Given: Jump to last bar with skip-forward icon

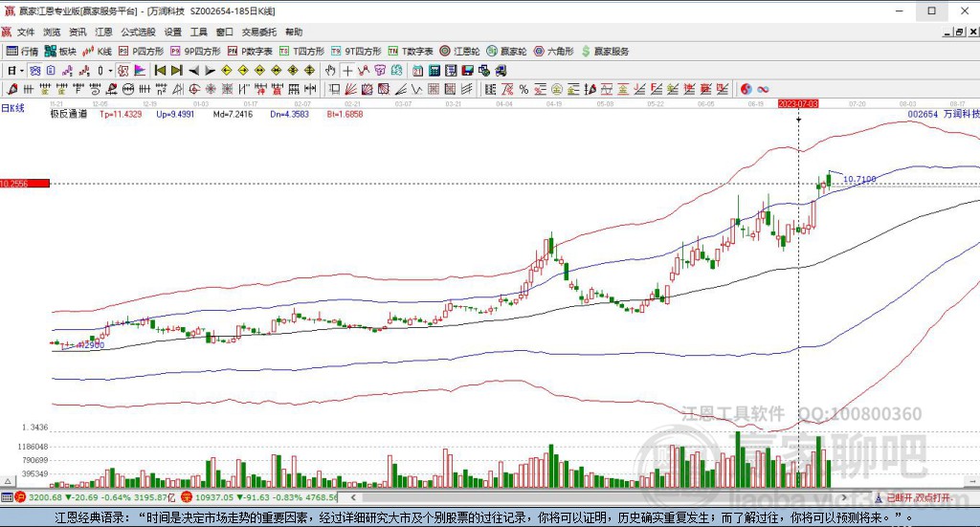Looking at the screenshot, I should coord(177,71).
